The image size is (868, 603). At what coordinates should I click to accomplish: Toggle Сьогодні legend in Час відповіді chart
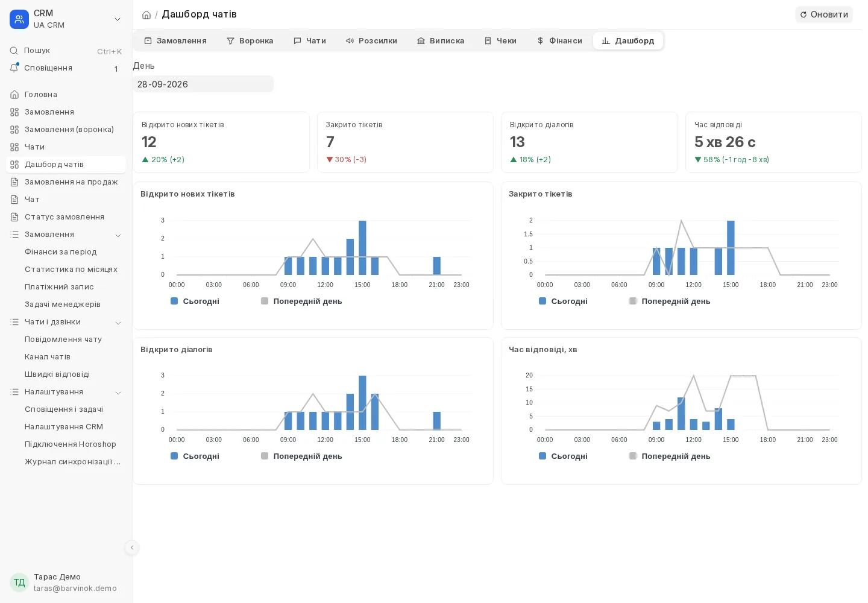(x=563, y=456)
